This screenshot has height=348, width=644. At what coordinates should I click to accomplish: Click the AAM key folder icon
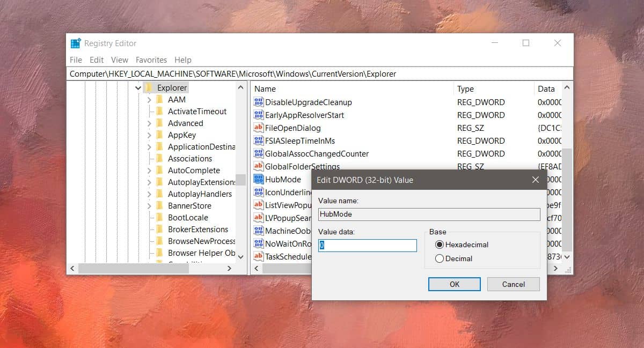coord(159,99)
